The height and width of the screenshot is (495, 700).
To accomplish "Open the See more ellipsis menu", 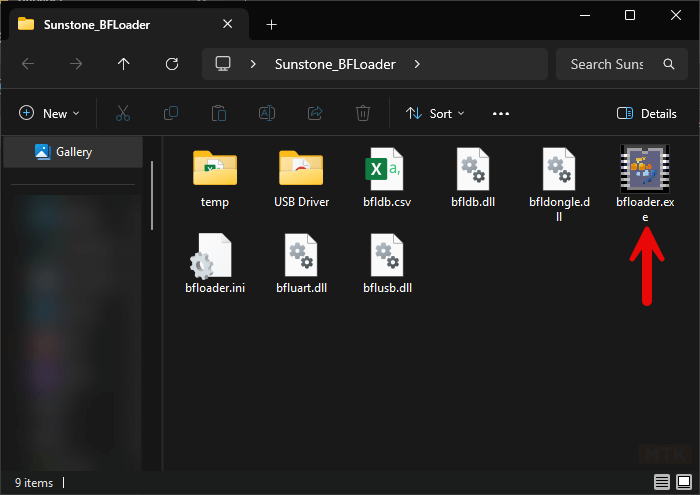I will click(500, 113).
